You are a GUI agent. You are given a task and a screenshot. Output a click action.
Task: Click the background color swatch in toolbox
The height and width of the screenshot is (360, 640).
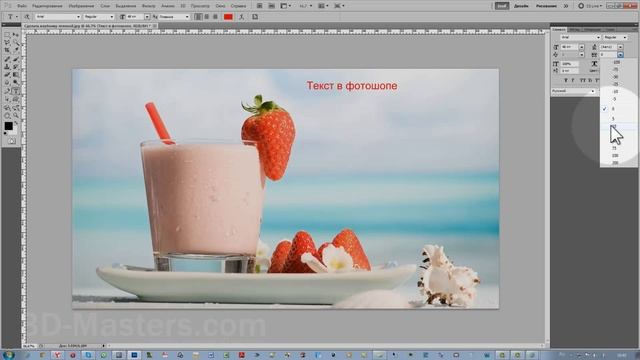pos(14,131)
